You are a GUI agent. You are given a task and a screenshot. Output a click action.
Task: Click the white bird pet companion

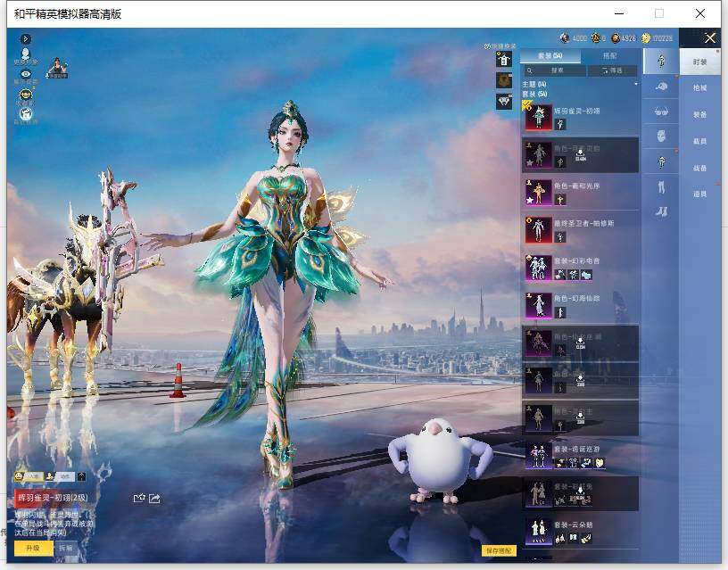click(439, 461)
